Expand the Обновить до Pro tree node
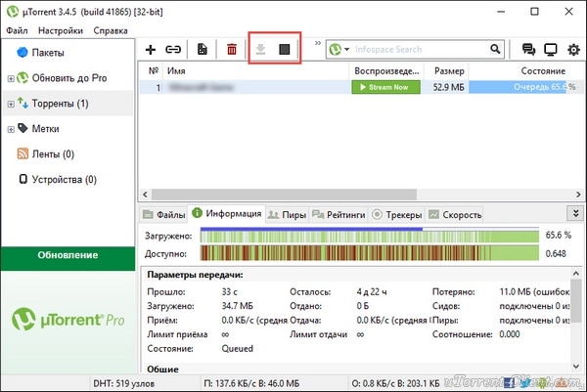Screen dimensions: 587x392 [11, 78]
